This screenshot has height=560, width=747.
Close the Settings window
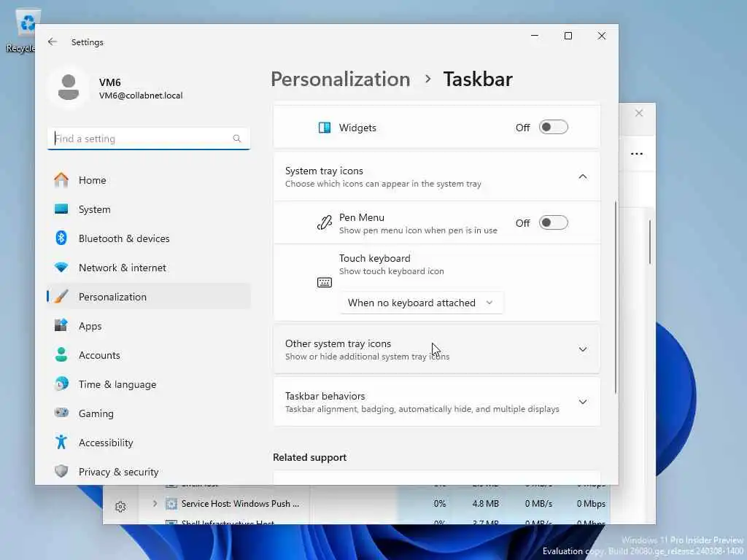(602, 36)
